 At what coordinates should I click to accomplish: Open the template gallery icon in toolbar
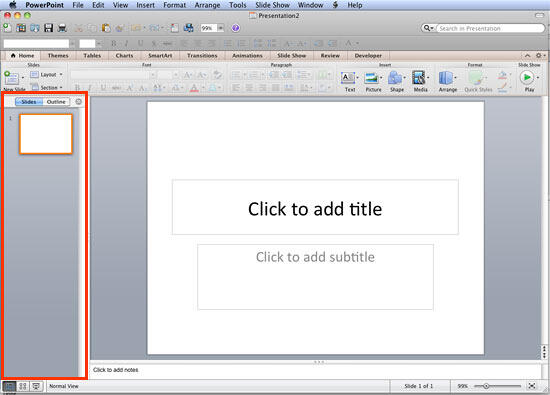[21, 28]
